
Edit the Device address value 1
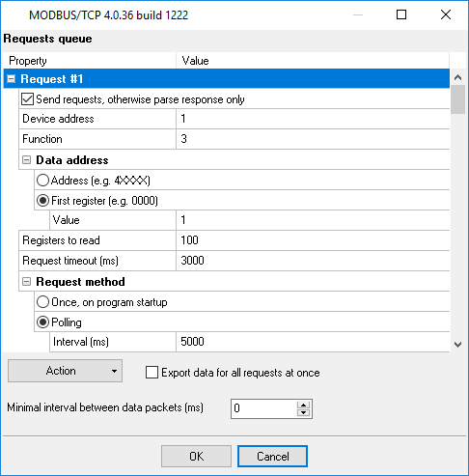[x=313, y=119]
